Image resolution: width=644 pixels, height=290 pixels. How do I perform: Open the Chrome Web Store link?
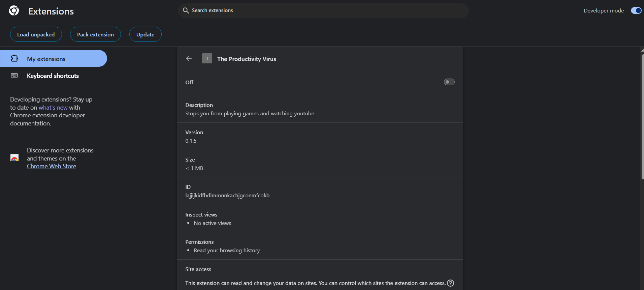[x=52, y=166]
